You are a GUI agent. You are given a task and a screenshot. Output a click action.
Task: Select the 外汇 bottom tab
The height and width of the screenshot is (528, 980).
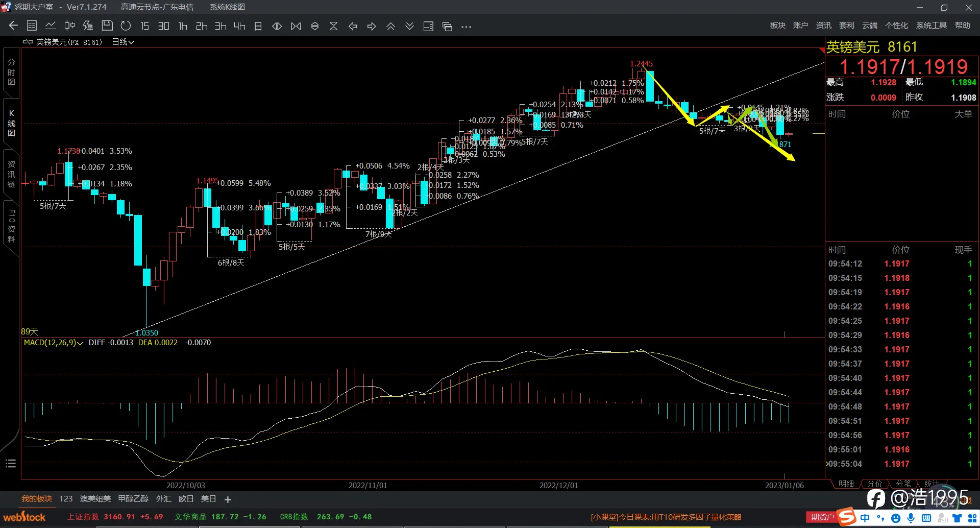tap(164, 499)
